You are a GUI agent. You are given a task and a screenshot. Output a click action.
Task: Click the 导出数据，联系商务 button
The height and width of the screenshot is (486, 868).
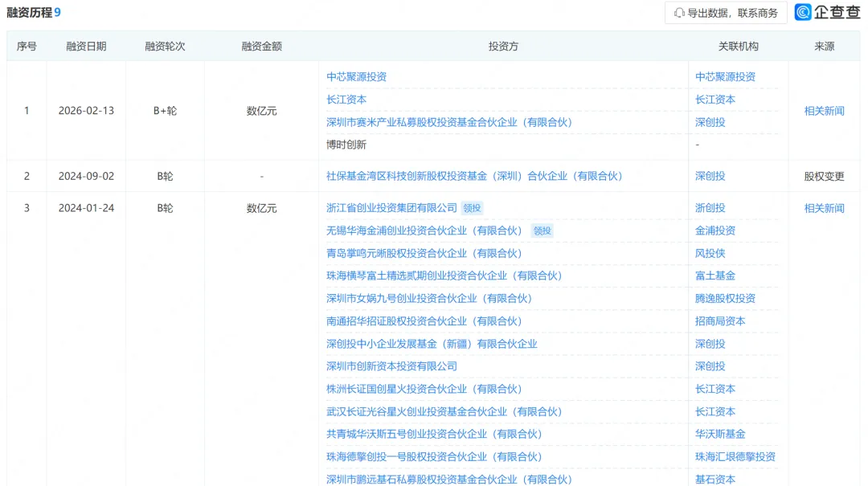click(726, 13)
